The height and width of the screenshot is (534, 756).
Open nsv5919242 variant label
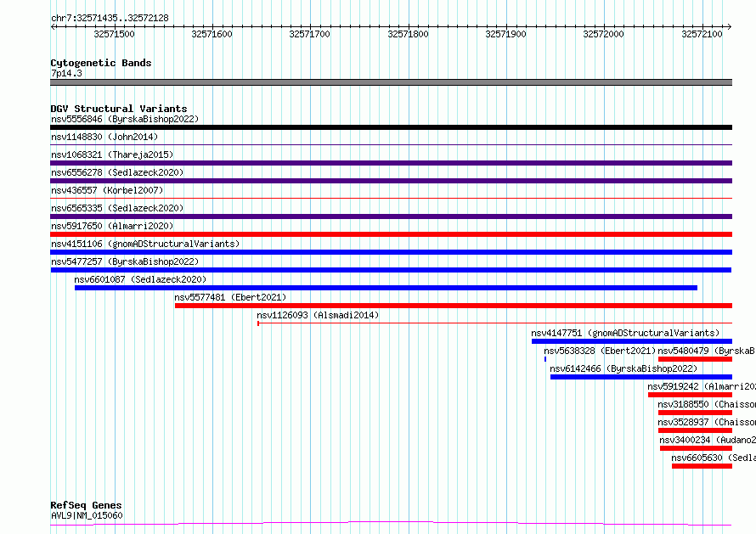pos(702,386)
